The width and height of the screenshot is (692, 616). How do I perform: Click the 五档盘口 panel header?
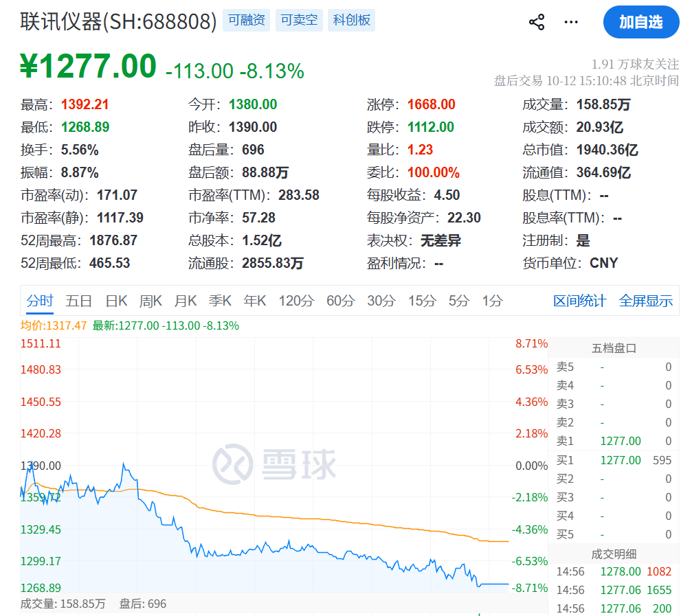tap(614, 348)
